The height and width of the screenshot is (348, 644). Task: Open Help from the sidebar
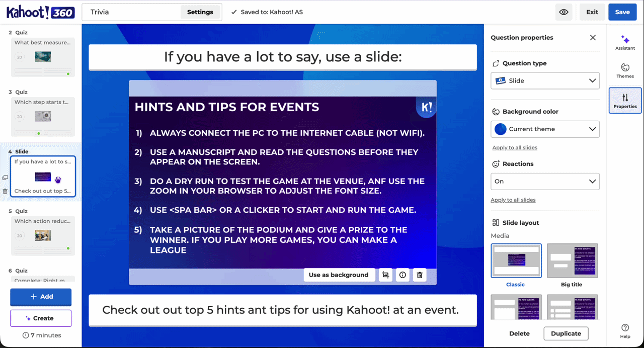[625, 331]
